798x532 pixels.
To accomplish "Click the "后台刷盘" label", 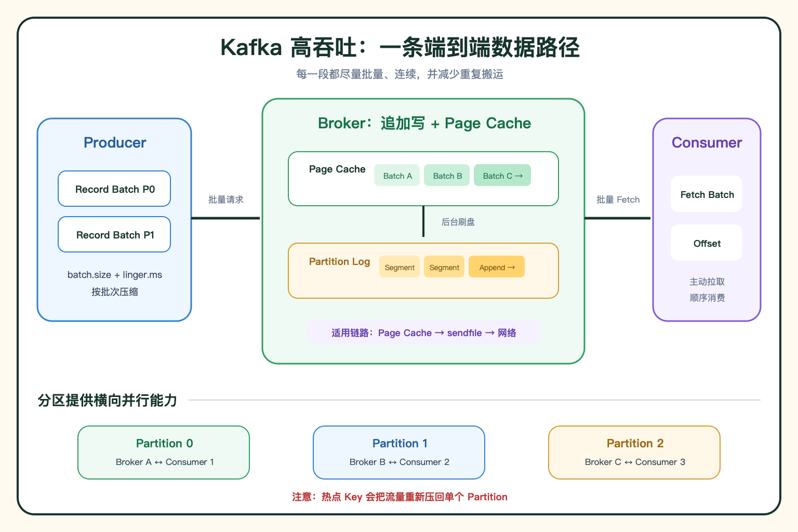I will pyautogui.click(x=458, y=222).
